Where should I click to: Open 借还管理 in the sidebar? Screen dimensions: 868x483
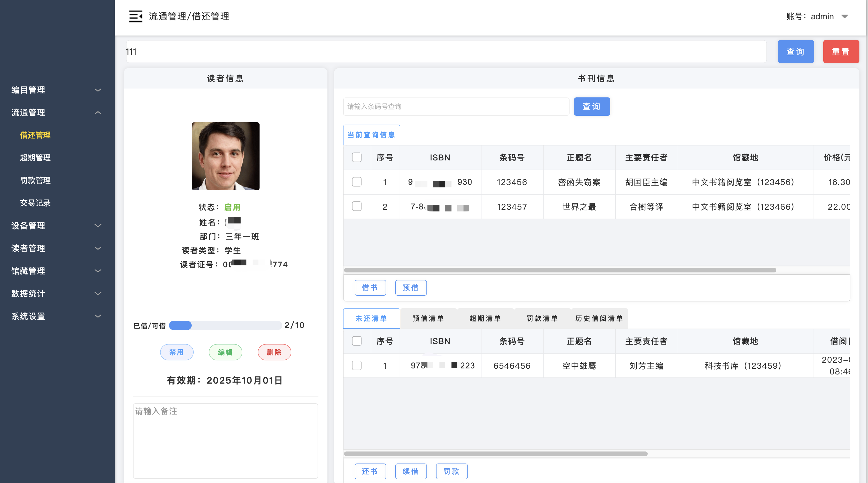pos(35,135)
